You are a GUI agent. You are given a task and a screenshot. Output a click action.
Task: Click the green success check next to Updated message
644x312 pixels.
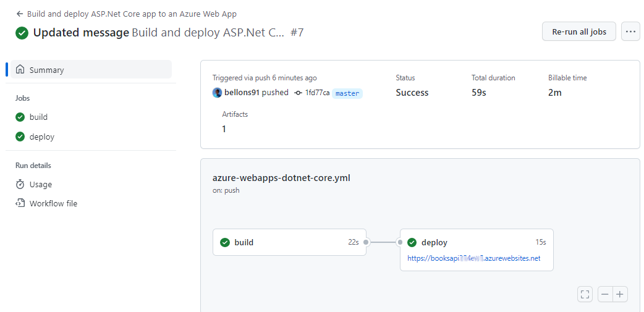22,33
